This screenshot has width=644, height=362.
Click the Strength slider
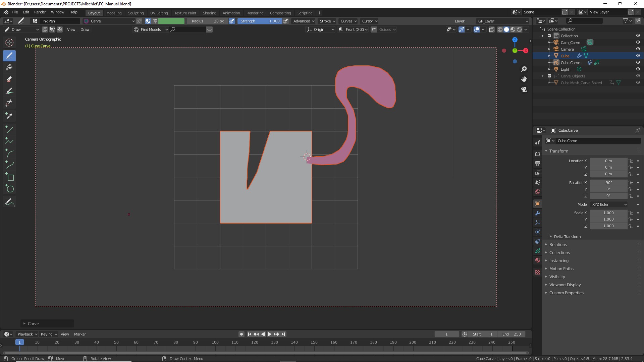click(x=260, y=21)
